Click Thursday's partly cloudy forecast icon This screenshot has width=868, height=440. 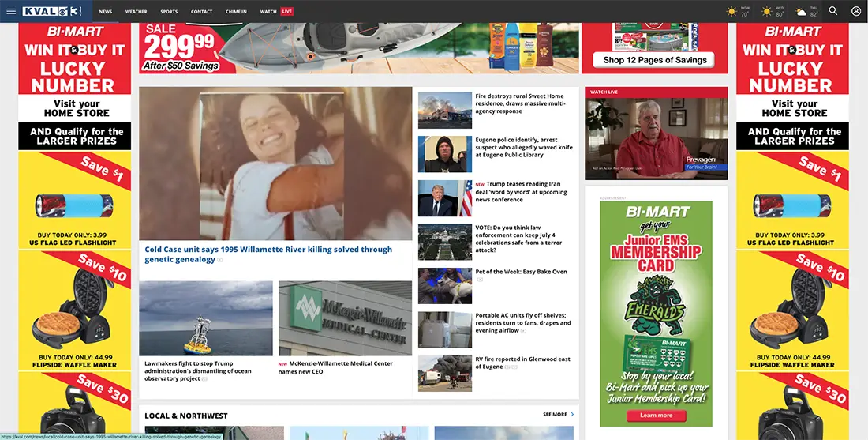pos(801,12)
